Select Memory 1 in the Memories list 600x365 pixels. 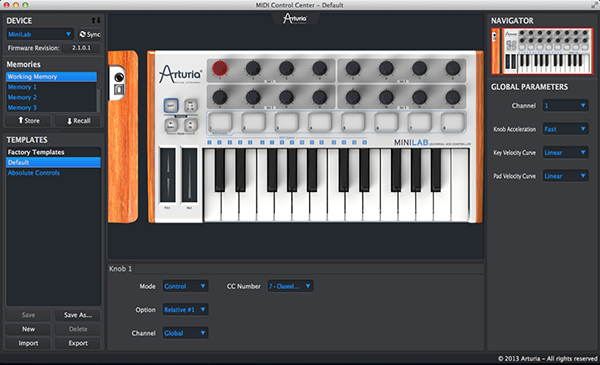tap(51, 87)
